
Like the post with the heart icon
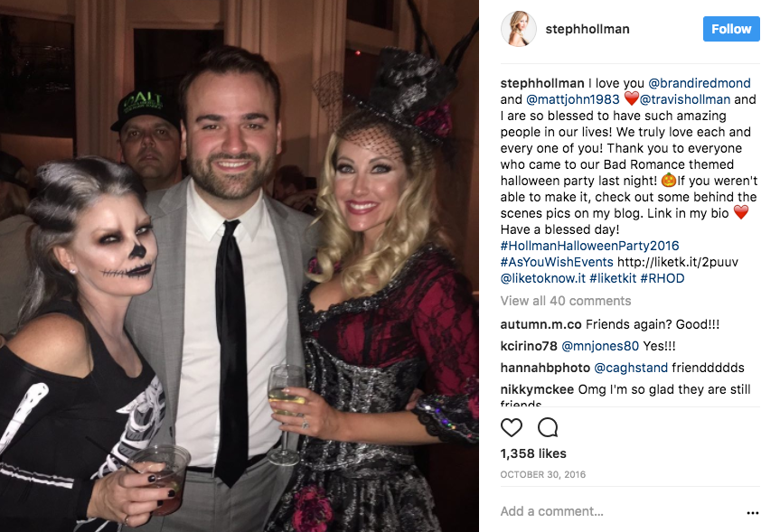point(511,427)
